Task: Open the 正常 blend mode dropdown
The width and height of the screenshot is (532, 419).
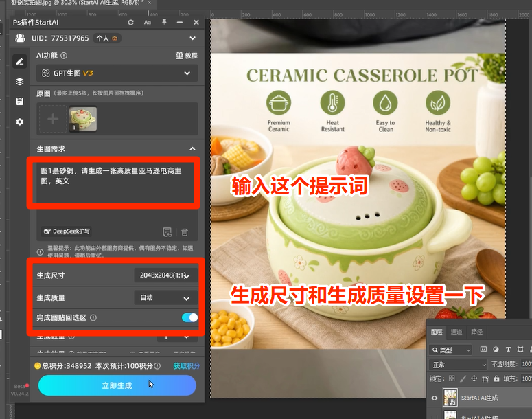Action: coord(458,365)
